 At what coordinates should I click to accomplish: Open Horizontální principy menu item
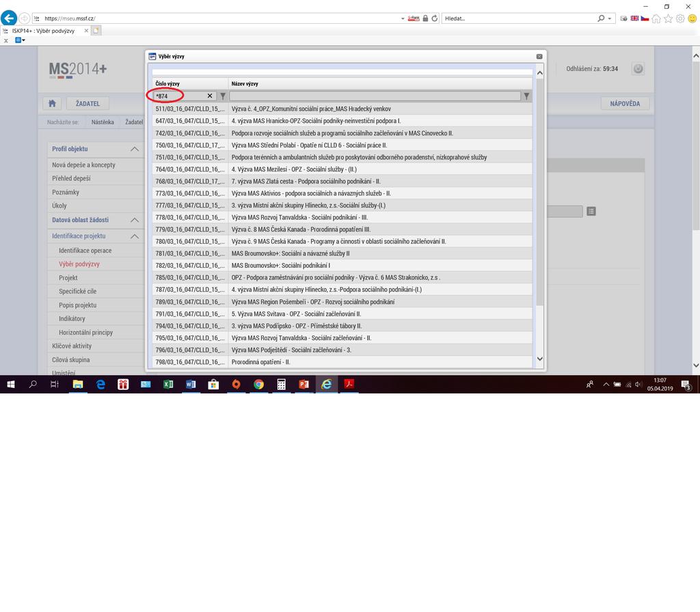click(x=85, y=333)
